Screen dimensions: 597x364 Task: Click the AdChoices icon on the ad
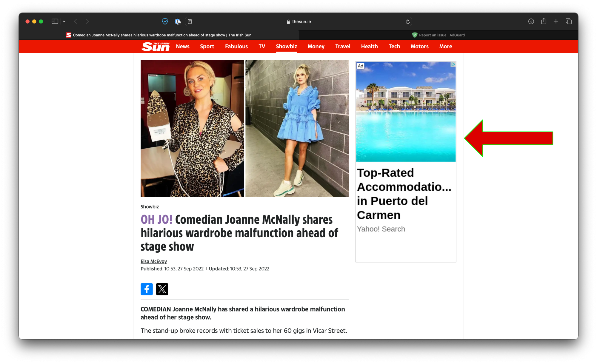click(453, 64)
